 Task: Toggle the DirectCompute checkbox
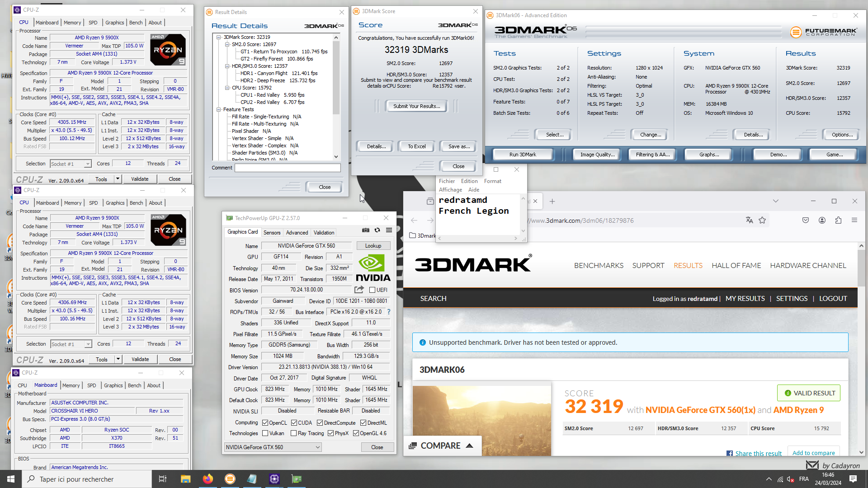320,423
